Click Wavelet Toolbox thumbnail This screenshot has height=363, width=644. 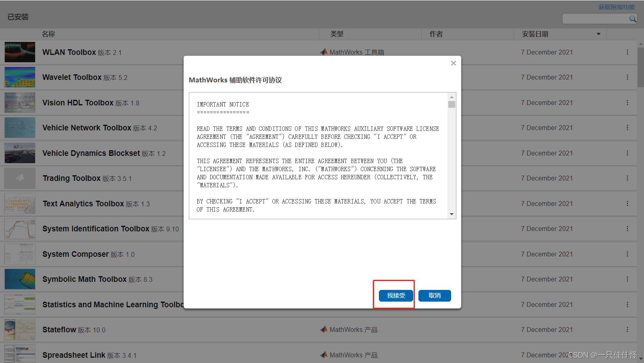point(20,77)
